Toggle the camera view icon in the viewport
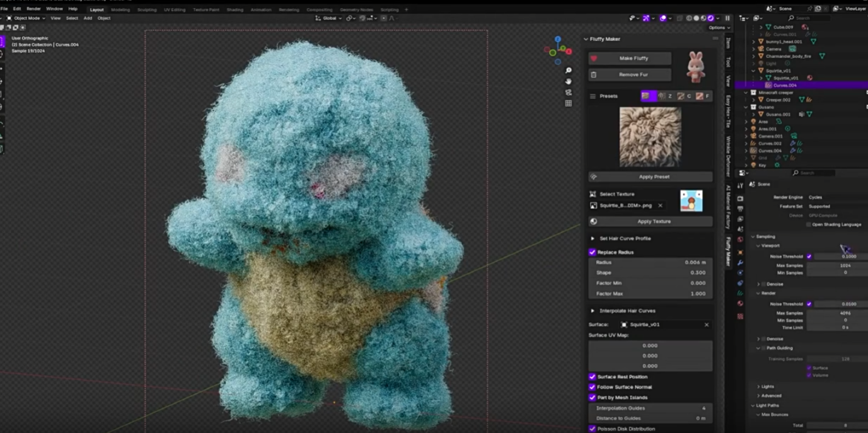Screen dimensions: 868x433 pos(568,92)
